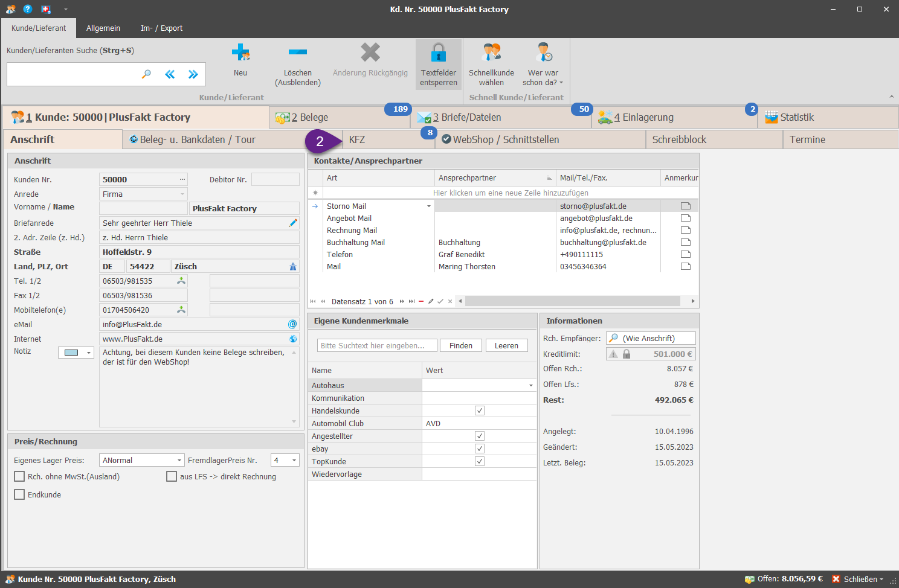Click Kunden/Lieferanten search field
Image resolution: width=899 pixels, height=588 pixels.
[x=72, y=74]
